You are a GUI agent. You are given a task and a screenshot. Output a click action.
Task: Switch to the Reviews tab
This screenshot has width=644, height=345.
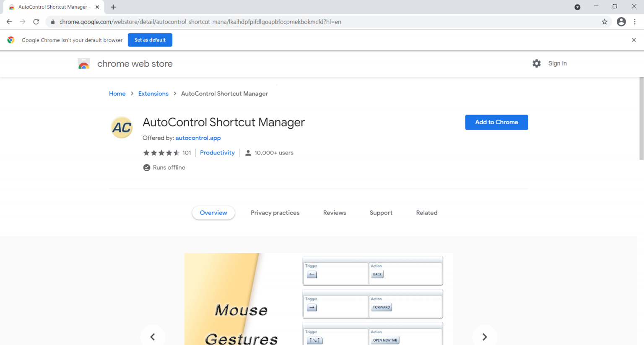click(334, 212)
